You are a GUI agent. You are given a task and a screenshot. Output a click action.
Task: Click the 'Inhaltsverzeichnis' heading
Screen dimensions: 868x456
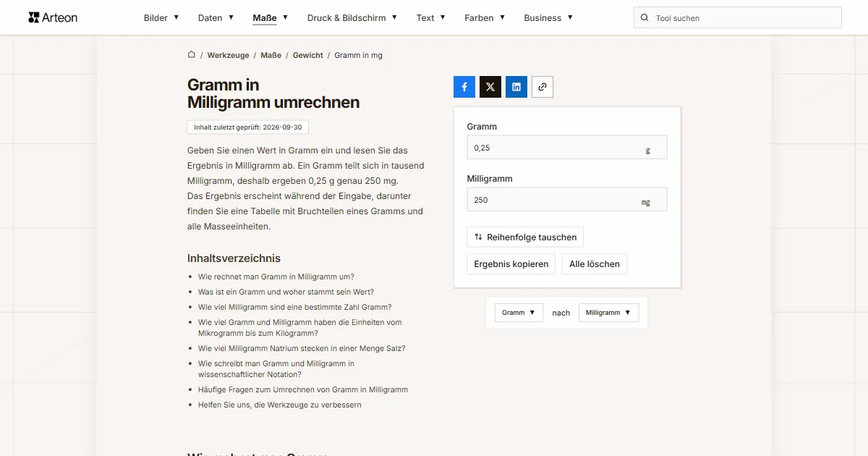coord(234,258)
